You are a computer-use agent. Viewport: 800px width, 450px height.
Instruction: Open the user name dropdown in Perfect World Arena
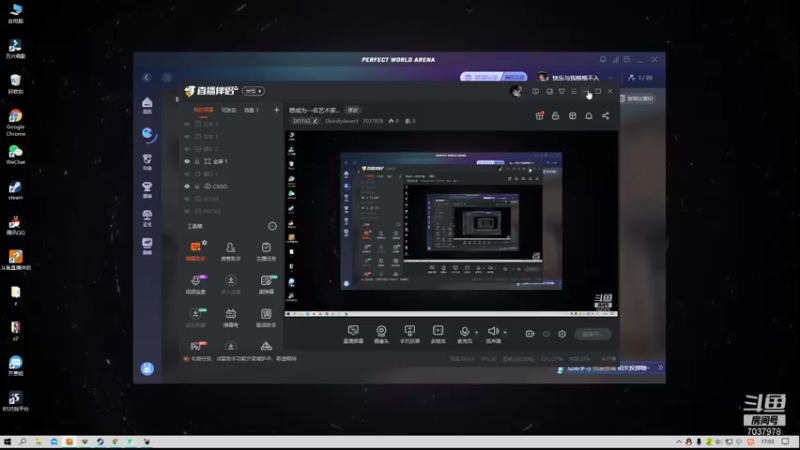[x=610, y=78]
